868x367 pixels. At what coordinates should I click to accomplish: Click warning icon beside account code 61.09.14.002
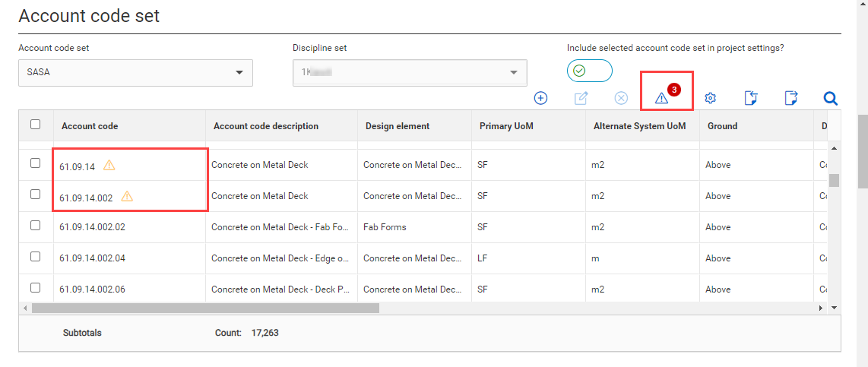point(127,197)
